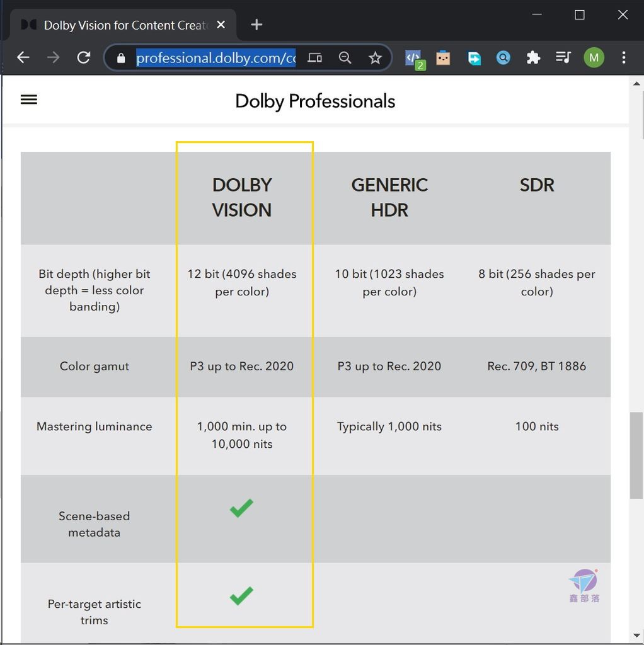This screenshot has height=645, width=644.
Task: Click the page scrollbar thumb
Action: tap(636, 455)
